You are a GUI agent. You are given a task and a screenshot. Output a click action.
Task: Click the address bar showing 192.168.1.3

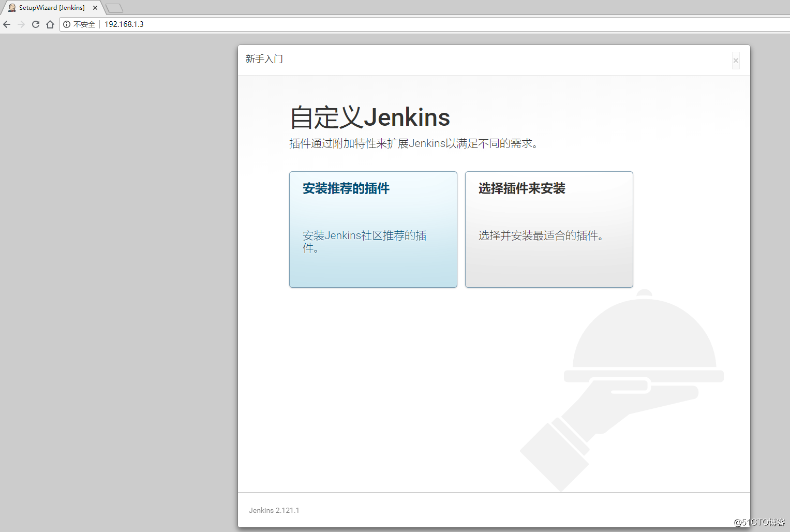[x=424, y=24]
